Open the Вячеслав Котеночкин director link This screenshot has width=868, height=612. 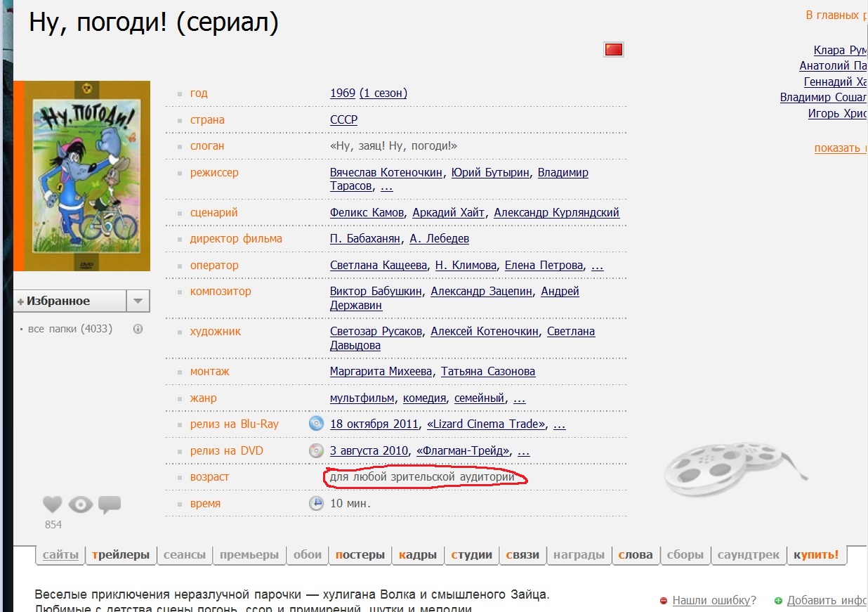click(386, 173)
